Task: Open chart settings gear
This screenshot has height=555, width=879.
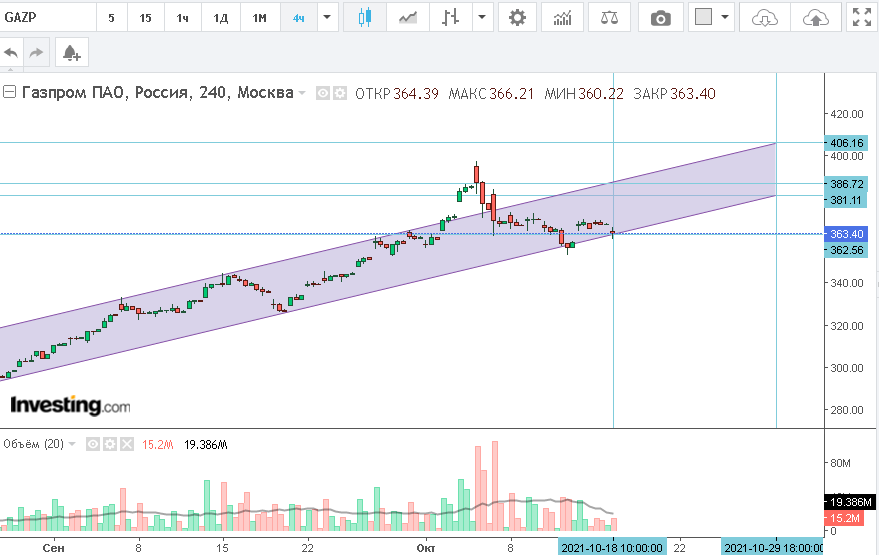Action: (517, 17)
